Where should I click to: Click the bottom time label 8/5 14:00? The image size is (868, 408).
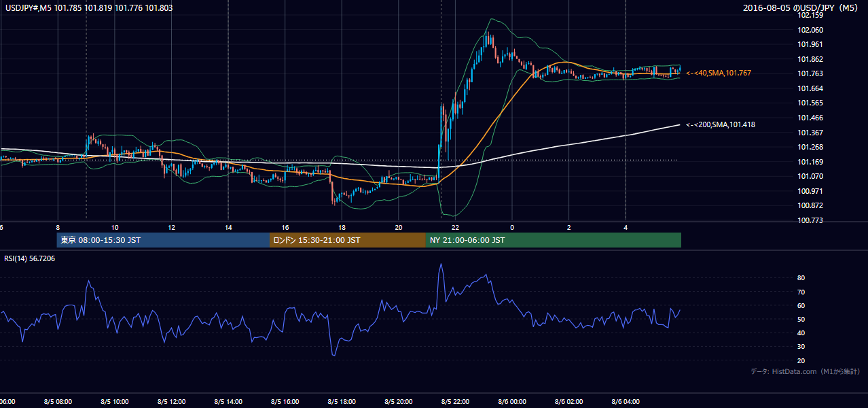coord(228,402)
